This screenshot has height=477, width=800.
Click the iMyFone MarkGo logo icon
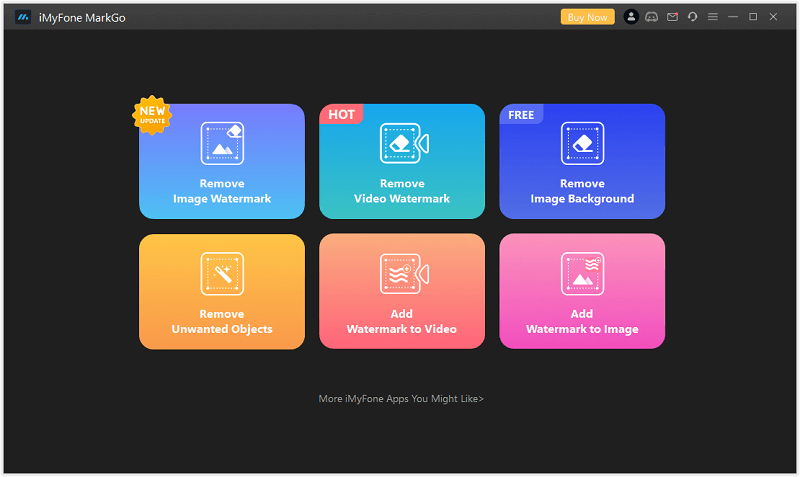click(23, 17)
